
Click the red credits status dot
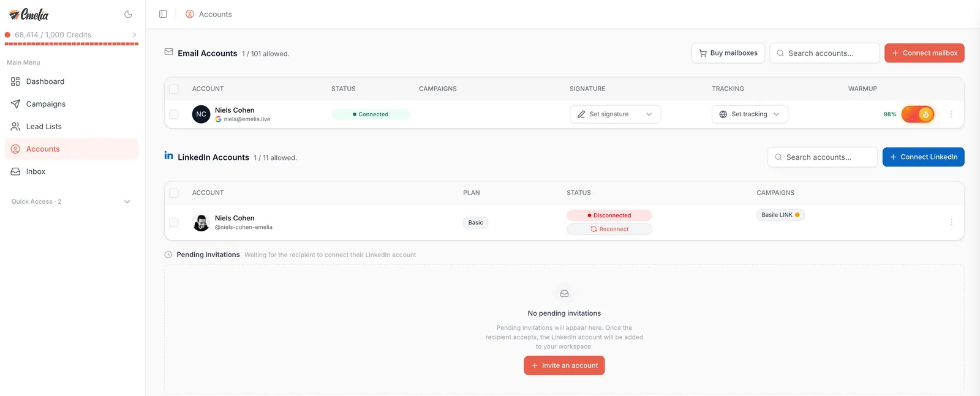(7, 35)
